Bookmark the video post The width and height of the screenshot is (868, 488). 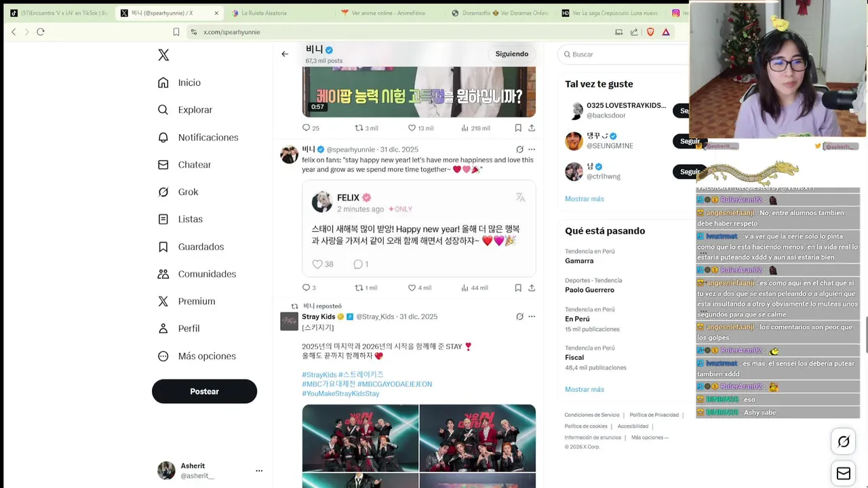518,127
